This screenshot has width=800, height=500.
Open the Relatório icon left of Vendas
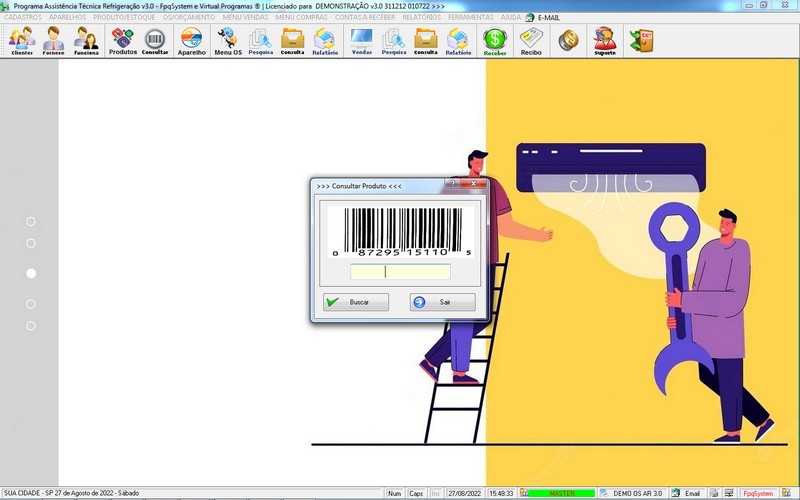(325, 41)
